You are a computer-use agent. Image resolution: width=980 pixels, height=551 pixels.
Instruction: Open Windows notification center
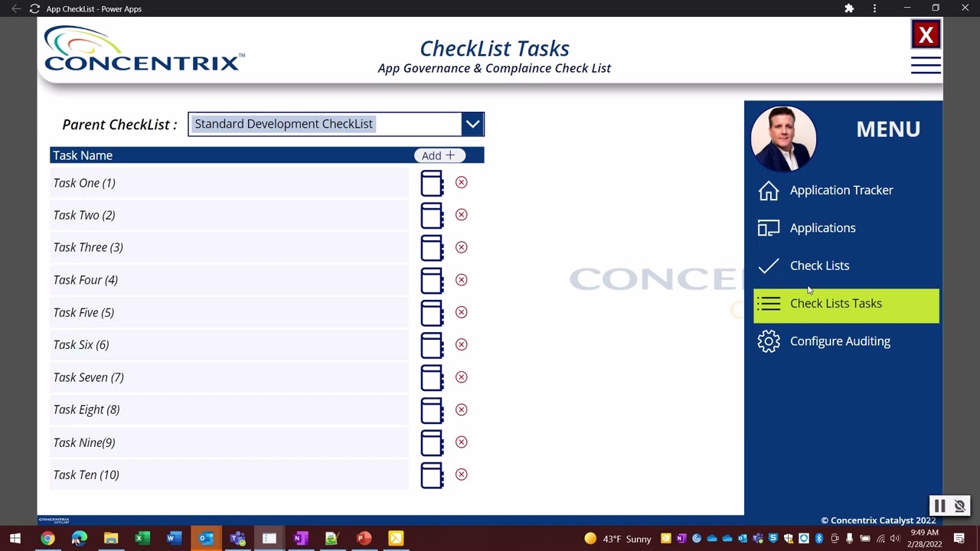coord(959,539)
